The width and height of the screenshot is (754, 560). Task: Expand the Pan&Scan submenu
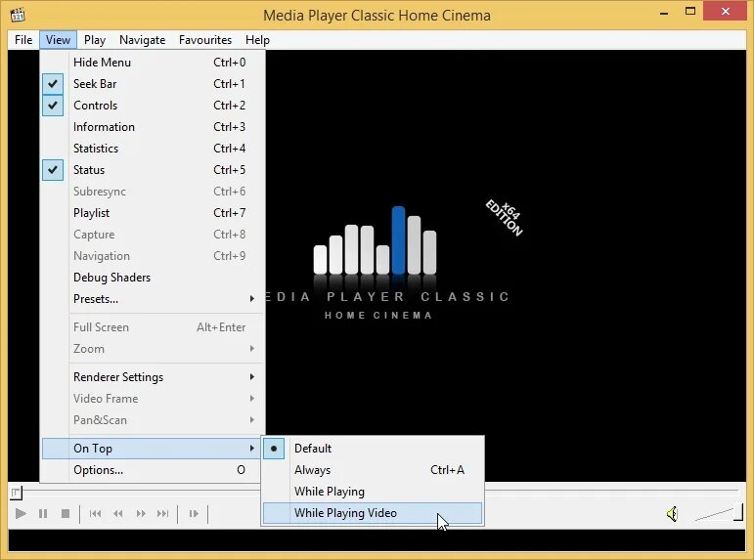[154, 420]
